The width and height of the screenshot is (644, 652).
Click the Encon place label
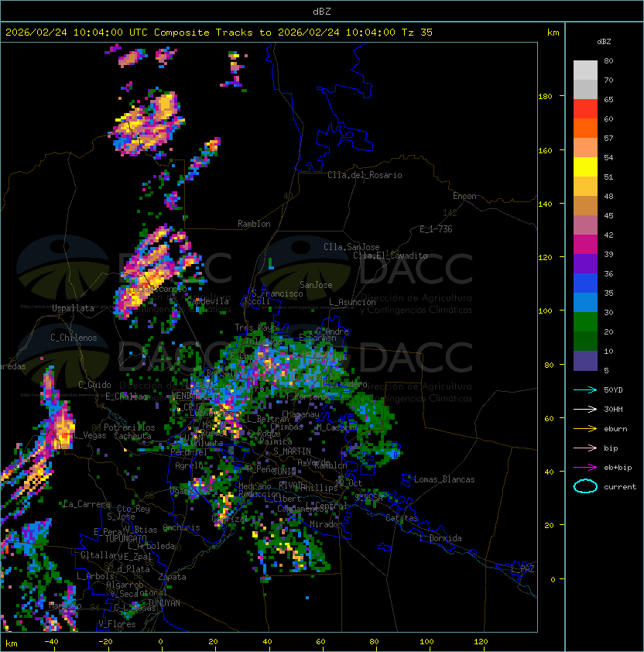[464, 196]
